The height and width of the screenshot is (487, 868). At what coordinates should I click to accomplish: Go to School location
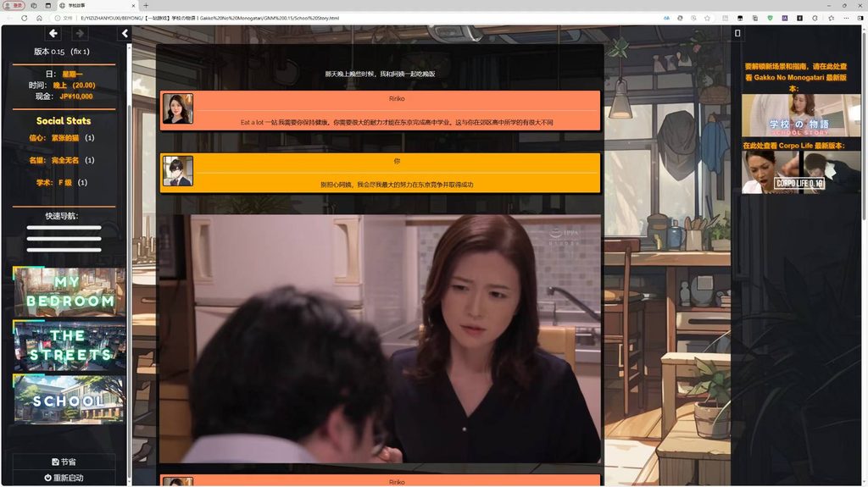point(70,399)
